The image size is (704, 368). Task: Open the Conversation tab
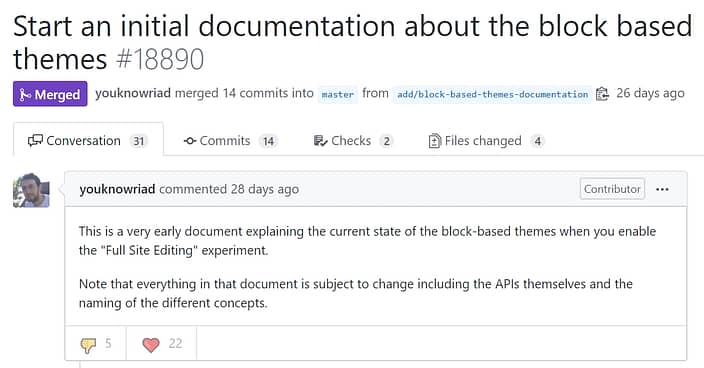[88, 141]
